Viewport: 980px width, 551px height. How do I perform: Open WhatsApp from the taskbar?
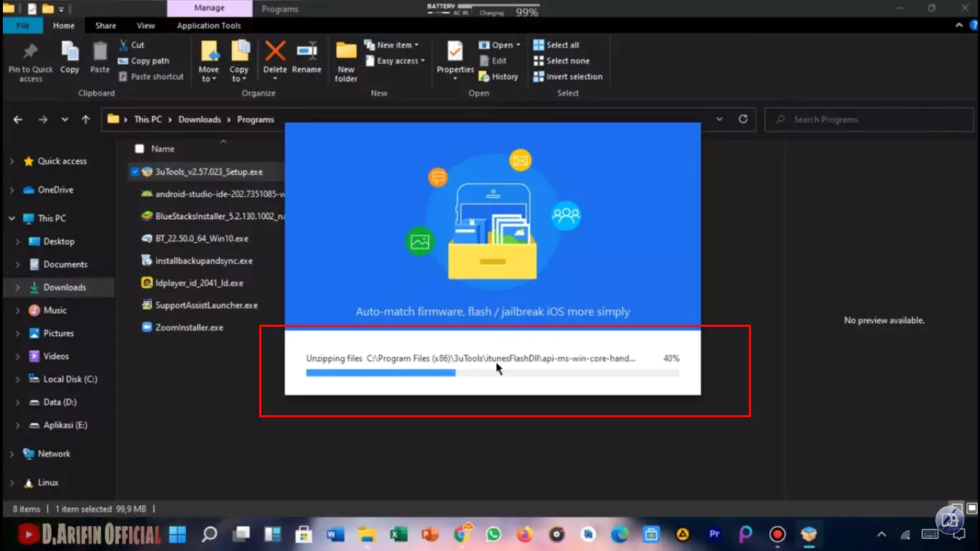click(493, 534)
